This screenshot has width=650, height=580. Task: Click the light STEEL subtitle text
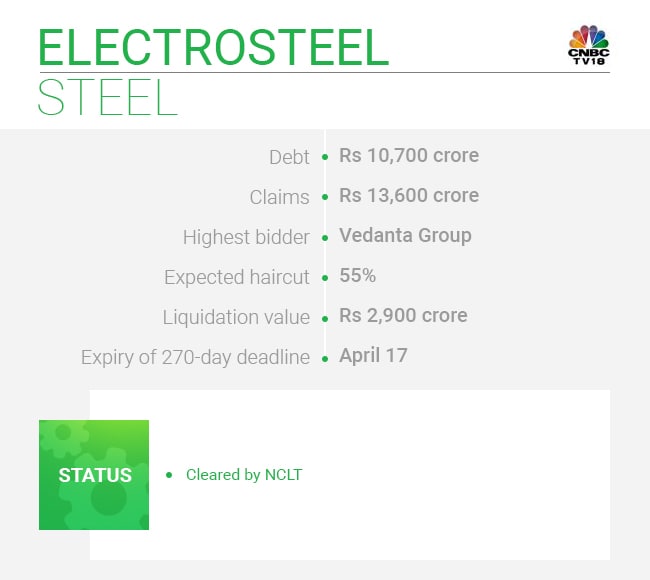pos(107,97)
